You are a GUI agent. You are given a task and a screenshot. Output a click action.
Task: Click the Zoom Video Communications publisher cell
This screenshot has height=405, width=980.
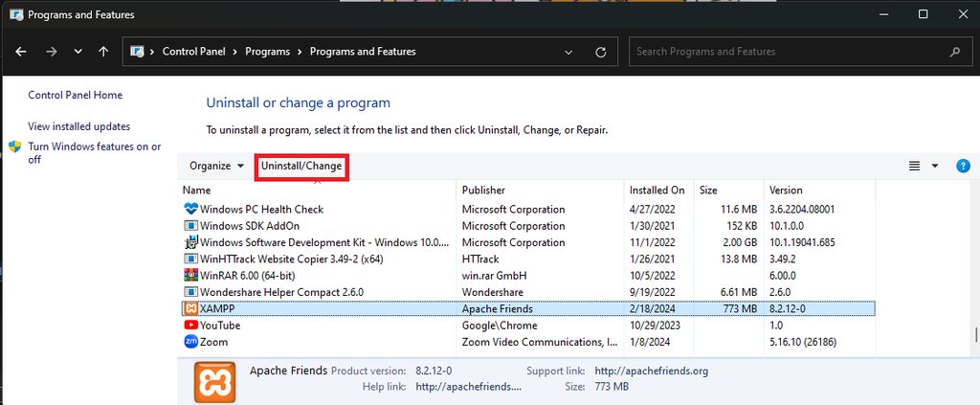coord(540,342)
